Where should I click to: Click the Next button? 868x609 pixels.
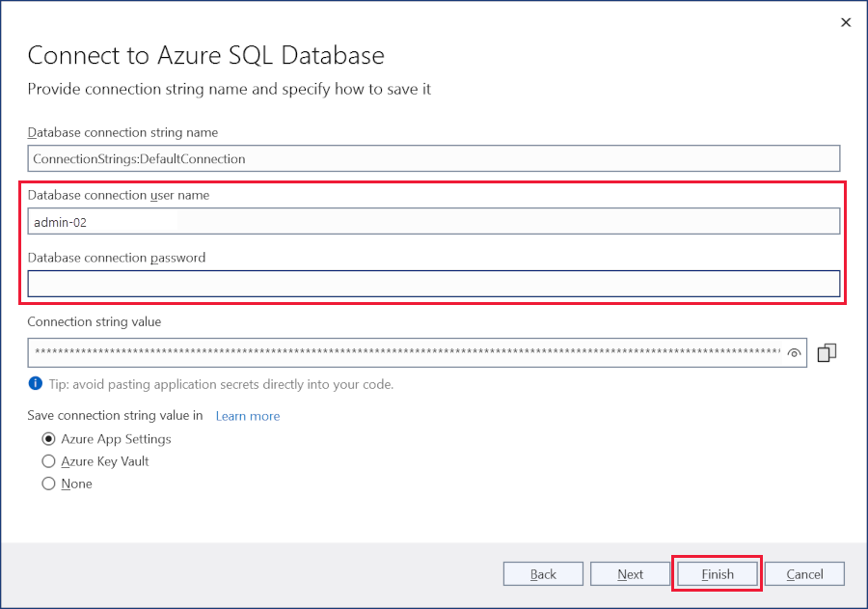pyautogui.click(x=630, y=573)
